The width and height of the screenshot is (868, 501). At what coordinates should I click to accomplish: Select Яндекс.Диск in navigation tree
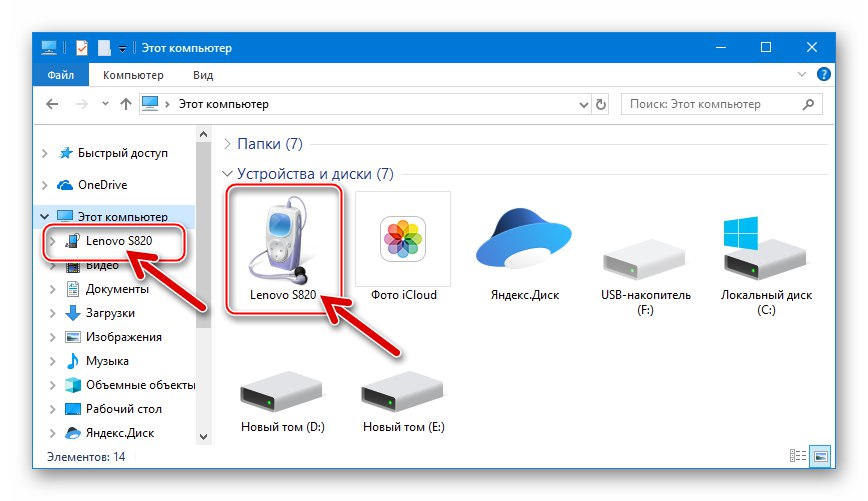(120, 433)
